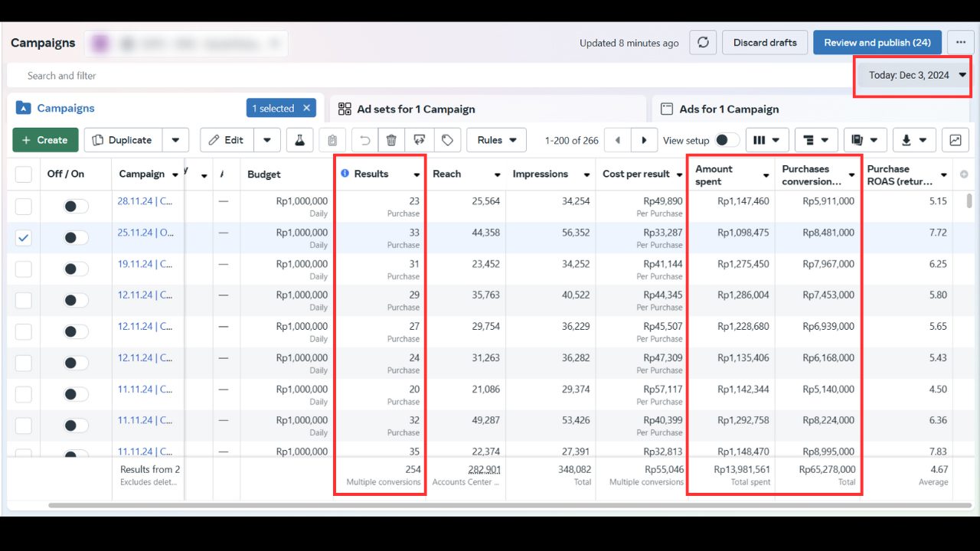Click the Discard drafts button
980x551 pixels.
pos(764,43)
